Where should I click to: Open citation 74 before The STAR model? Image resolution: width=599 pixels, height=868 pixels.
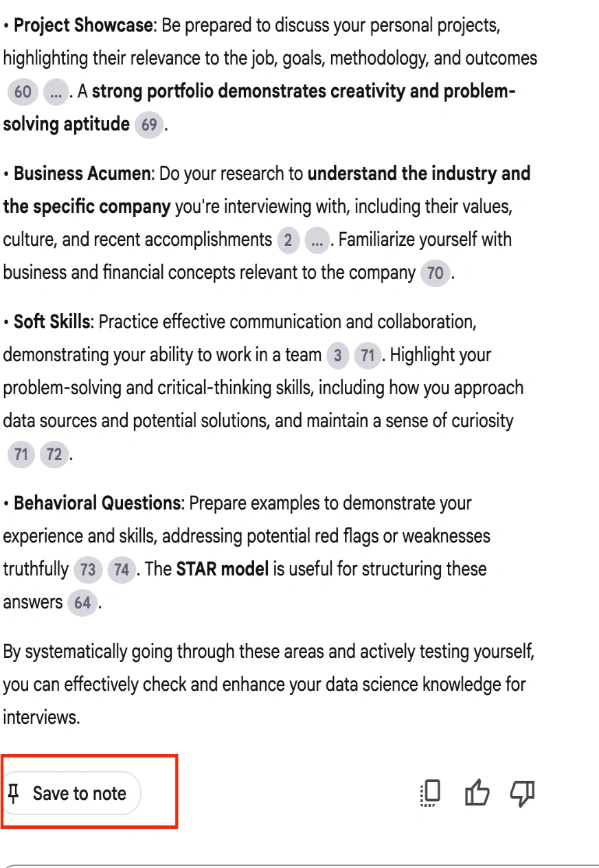pyautogui.click(x=122, y=569)
